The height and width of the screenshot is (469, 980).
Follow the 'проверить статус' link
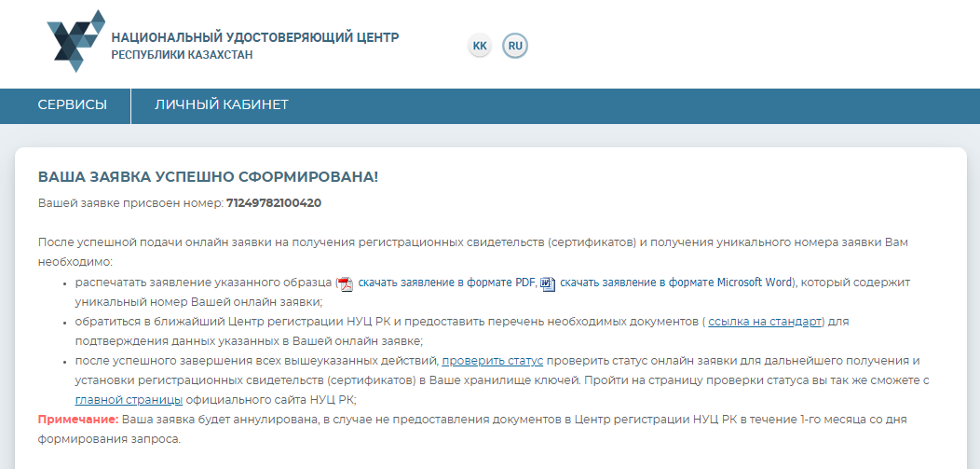coord(492,361)
